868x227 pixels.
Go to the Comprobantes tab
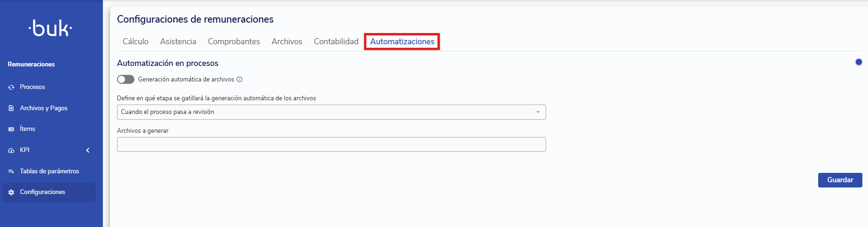234,41
